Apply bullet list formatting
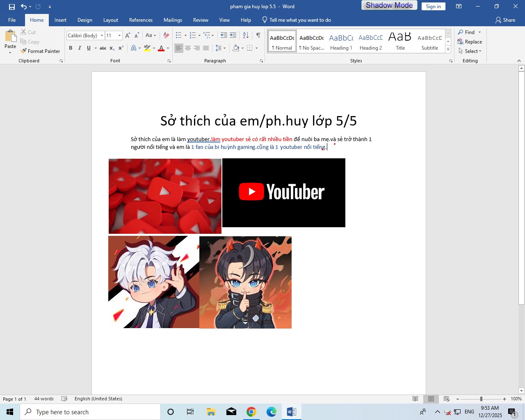525x420 pixels. 178,36
